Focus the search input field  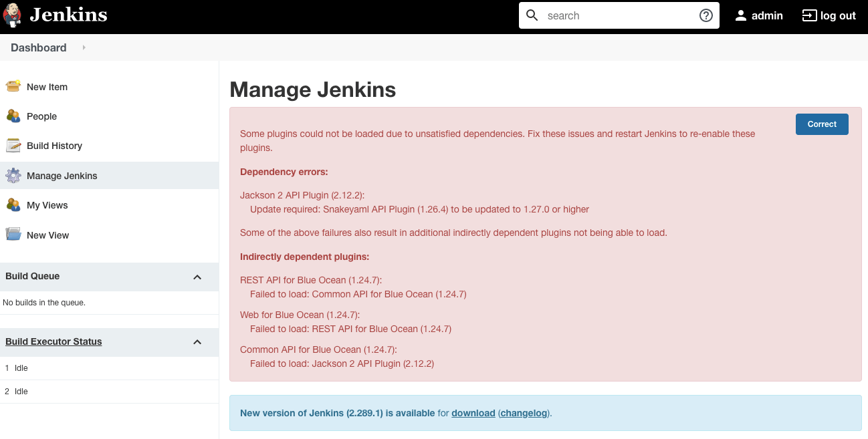(x=619, y=15)
